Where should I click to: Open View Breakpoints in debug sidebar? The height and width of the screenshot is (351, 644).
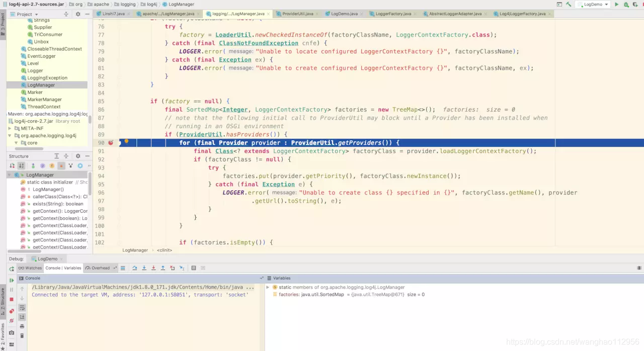[x=12, y=311]
